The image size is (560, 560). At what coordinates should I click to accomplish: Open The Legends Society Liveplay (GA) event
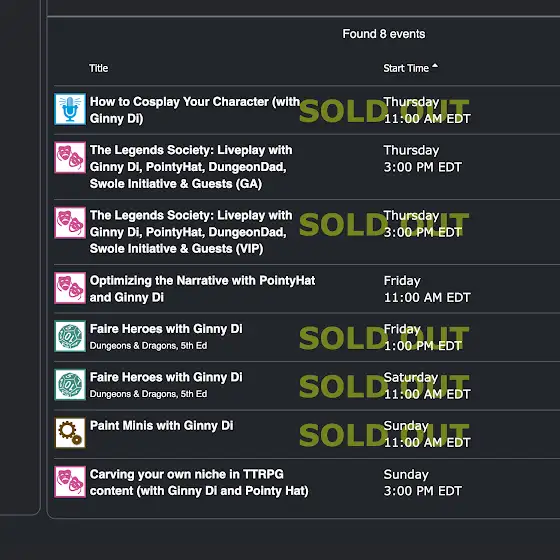click(x=191, y=167)
